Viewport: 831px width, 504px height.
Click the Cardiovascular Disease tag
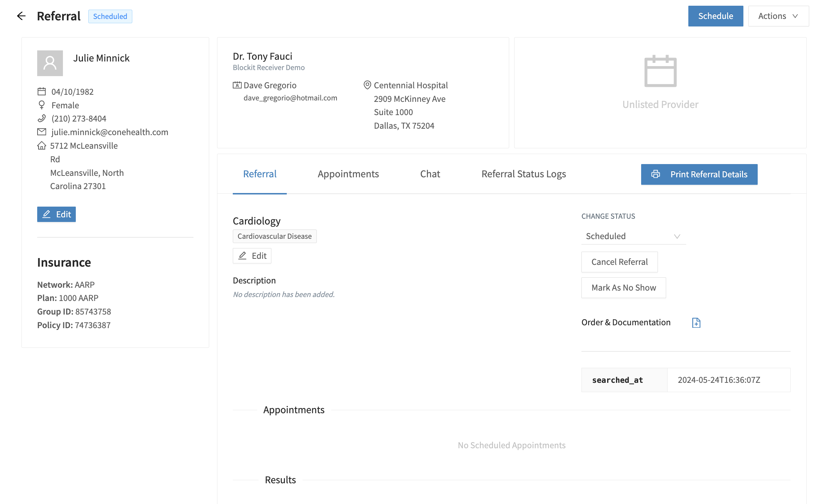[x=274, y=236]
